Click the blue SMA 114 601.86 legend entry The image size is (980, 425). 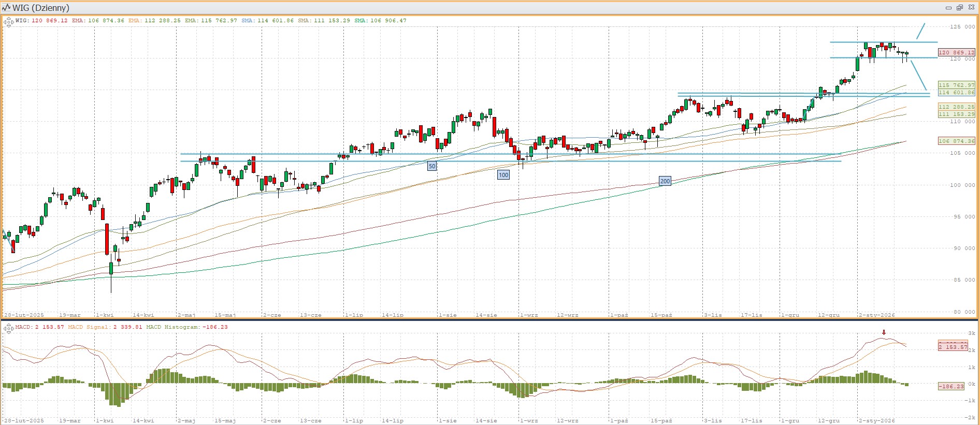267,21
